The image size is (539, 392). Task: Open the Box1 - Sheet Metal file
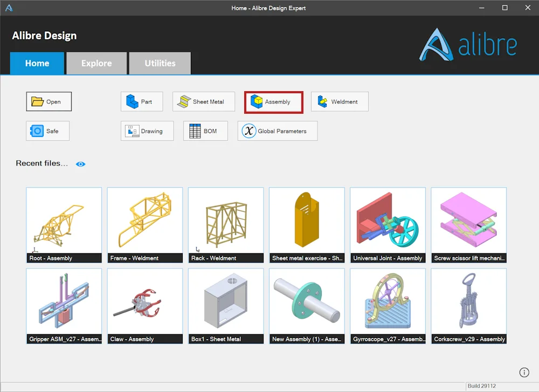226,306
